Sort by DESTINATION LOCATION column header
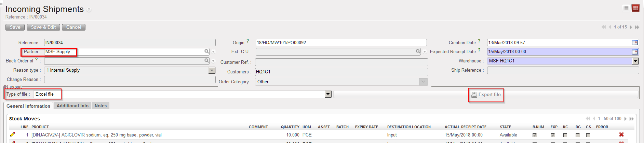The width and height of the screenshot is (644, 143). 409,127
